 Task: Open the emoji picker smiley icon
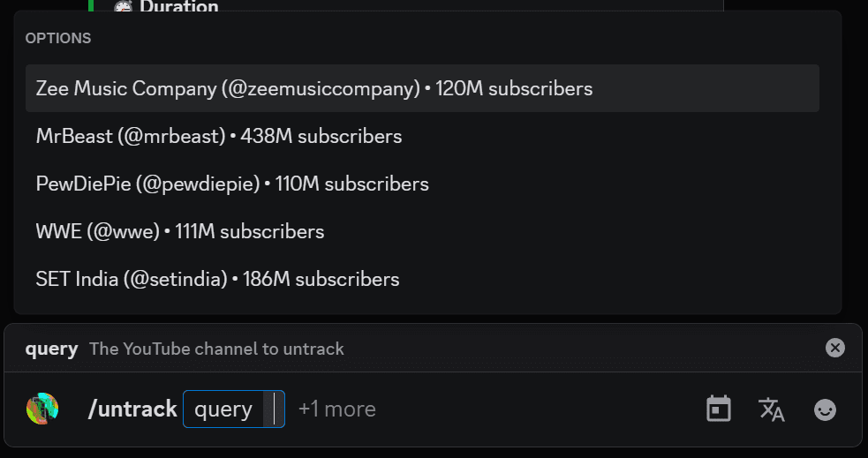coord(825,409)
